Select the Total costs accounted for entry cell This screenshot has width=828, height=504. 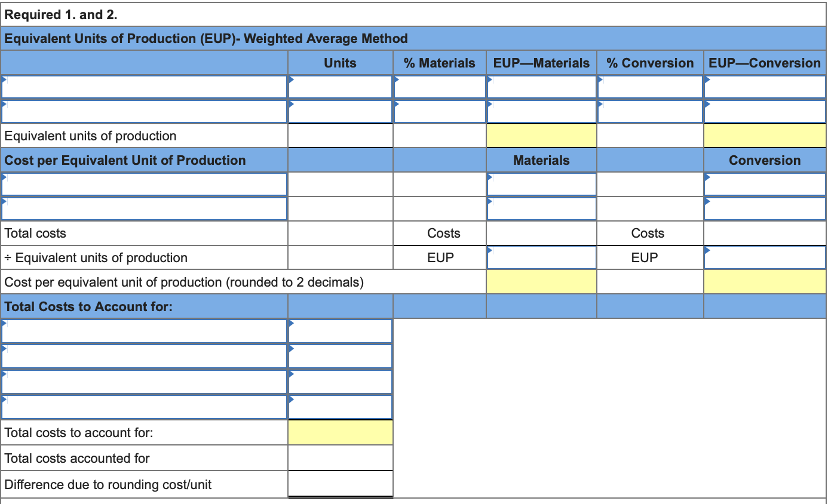[x=339, y=457]
